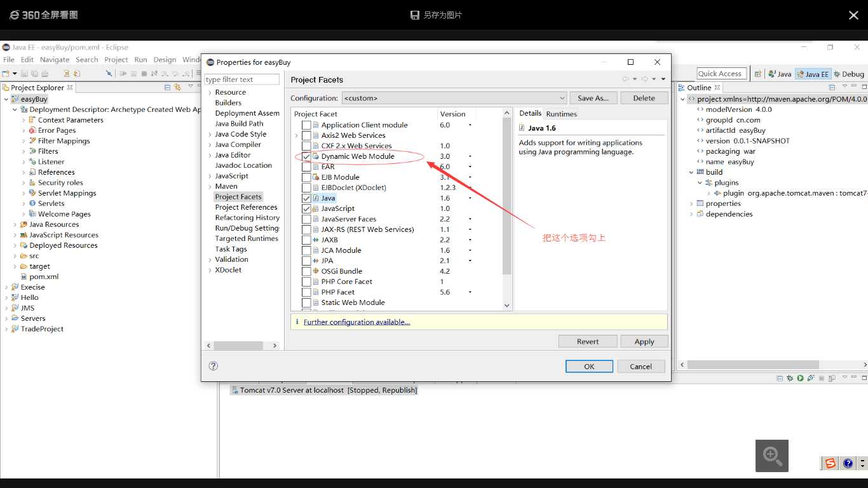The image size is (868, 488).
Task: Switch to the Java perspective
Action: (x=780, y=74)
